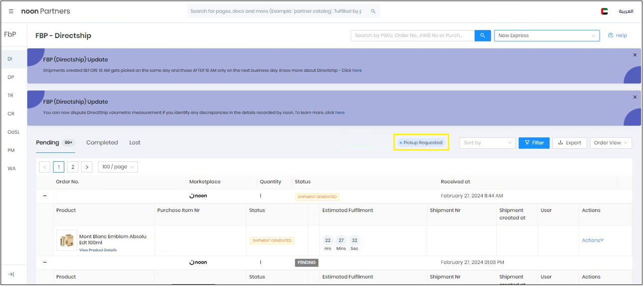Select CR in the FbP sidebar

point(10,114)
